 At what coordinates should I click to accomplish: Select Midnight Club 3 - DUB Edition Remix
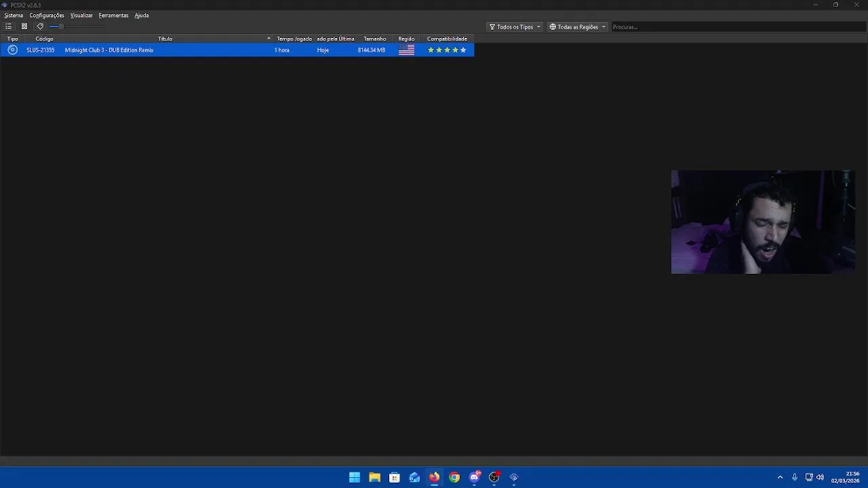tap(109, 50)
